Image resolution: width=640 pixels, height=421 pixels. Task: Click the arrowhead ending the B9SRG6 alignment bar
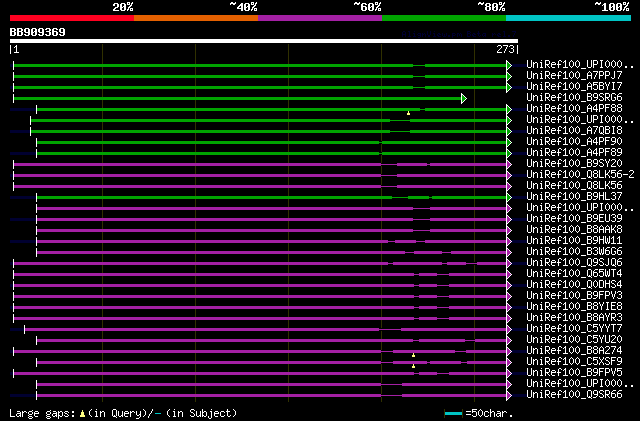[464, 98]
